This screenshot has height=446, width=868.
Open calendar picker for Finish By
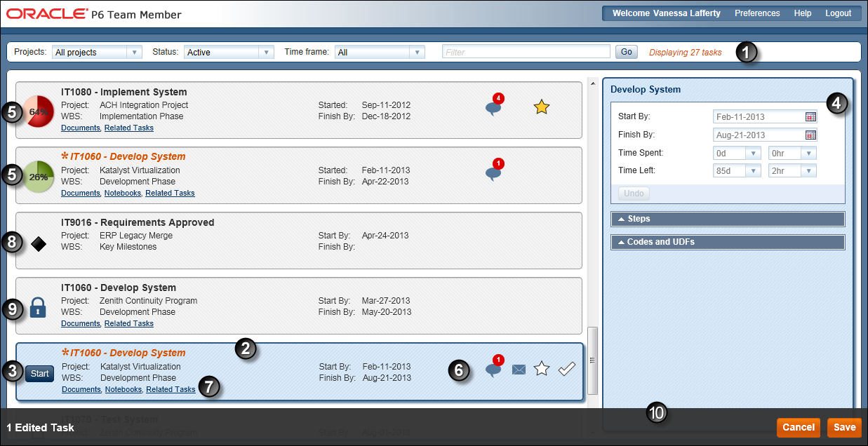(x=810, y=135)
